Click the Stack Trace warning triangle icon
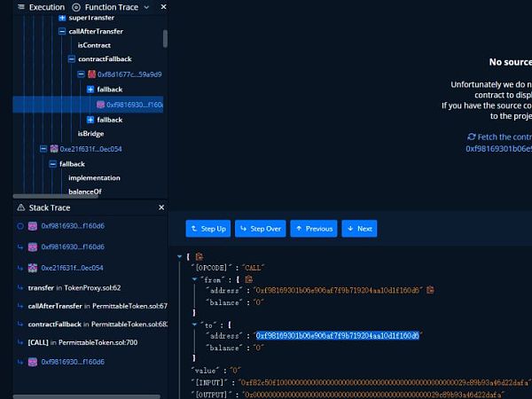This screenshot has width=532, height=399. pyautogui.click(x=21, y=207)
